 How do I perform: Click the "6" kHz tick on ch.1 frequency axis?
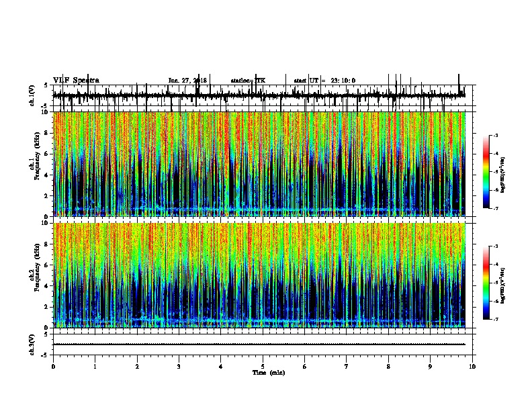[46, 154]
